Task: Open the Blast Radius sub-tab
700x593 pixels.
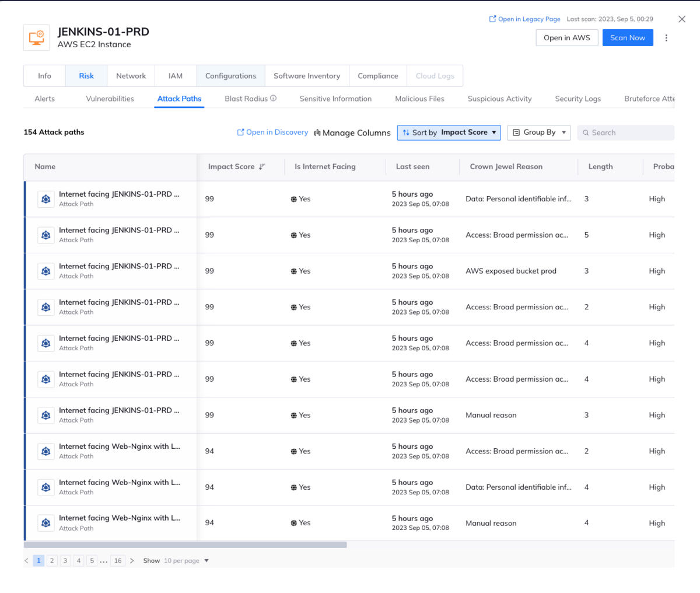Action: click(x=246, y=99)
